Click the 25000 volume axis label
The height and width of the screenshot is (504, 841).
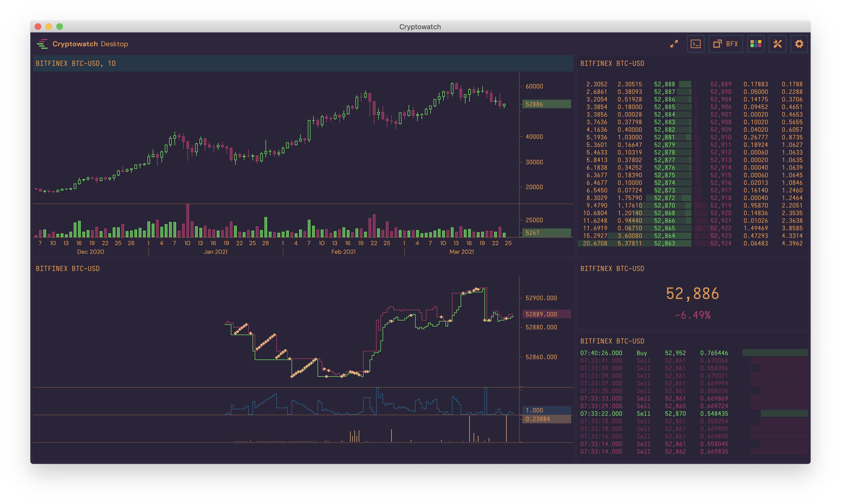pos(534,220)
